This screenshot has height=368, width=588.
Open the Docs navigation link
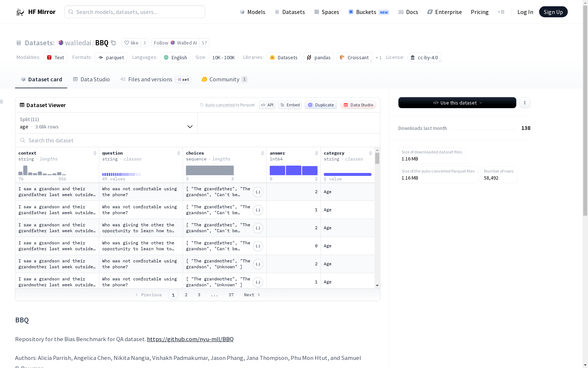408,12
